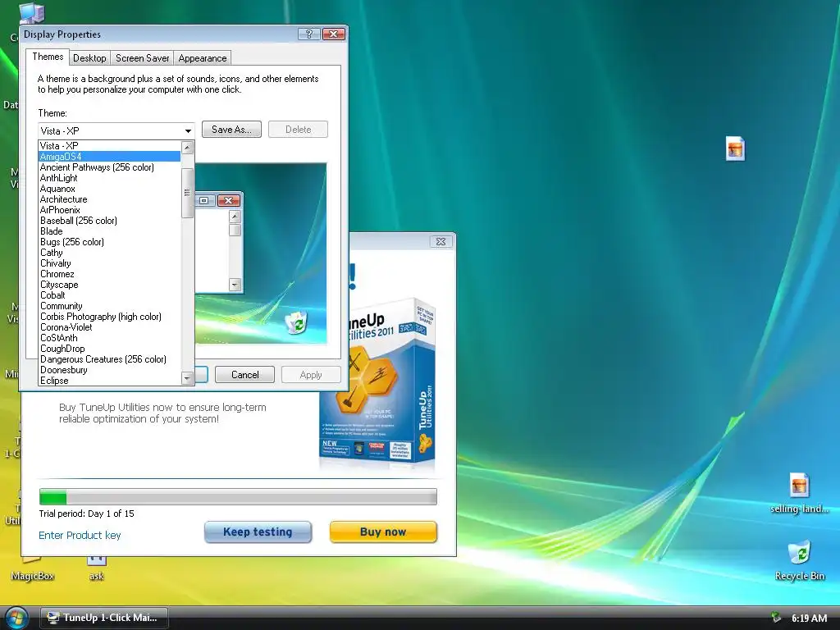Image resolution: width=840 pixels, height=630 pixels.
Task: Open the Enter Product key link
Action: click(x=80, y=535)
